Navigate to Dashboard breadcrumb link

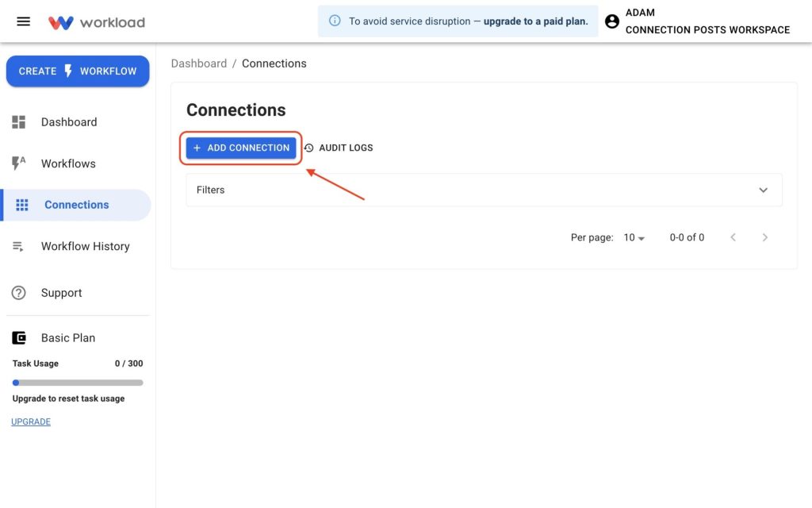tap(199, 63)
